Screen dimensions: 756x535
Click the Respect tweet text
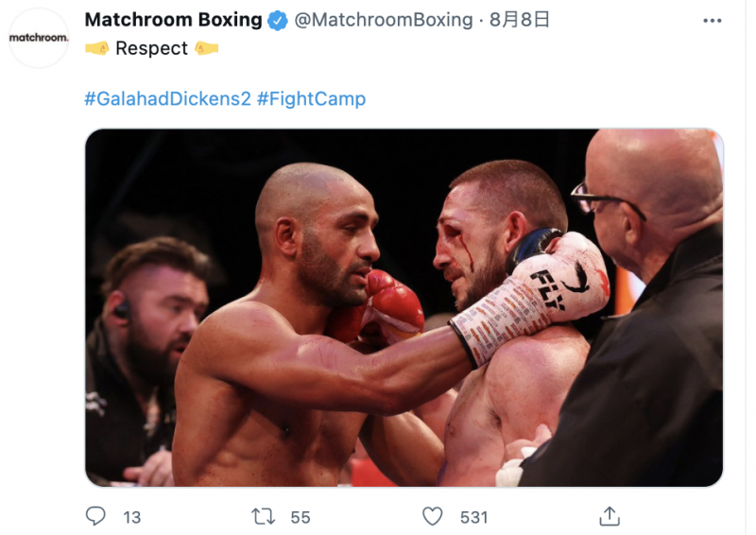click(x=151, y=48)
